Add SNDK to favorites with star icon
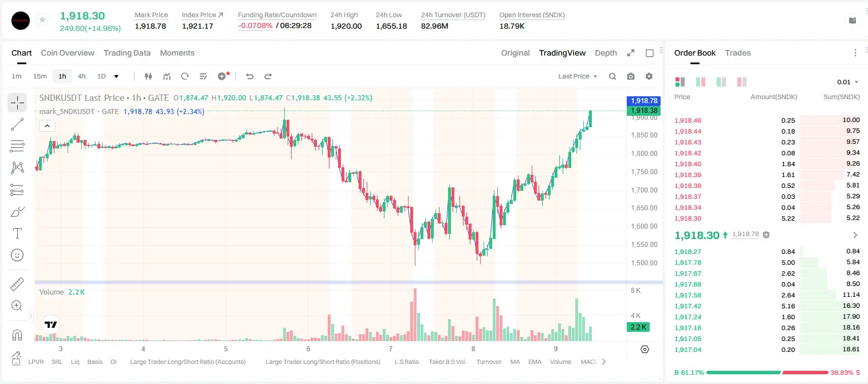868x384 pixels. click(42, 20)
